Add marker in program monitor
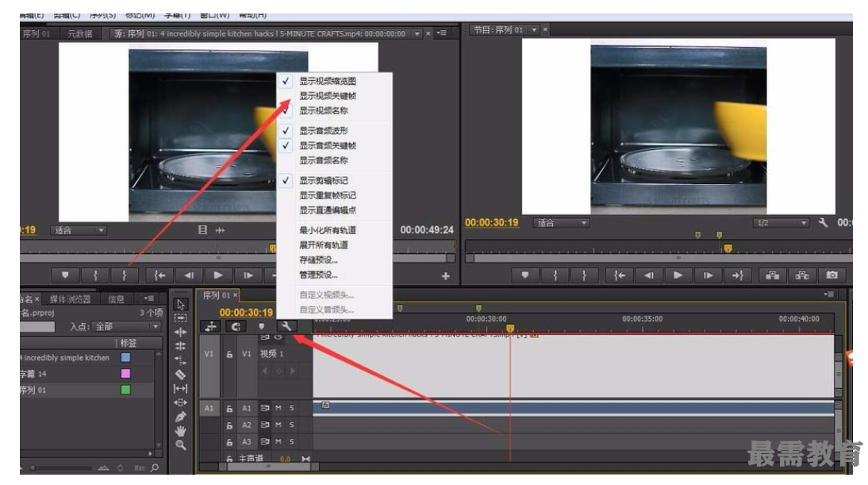This screenshot has width=868, height=485. pyautogui.click(x=524, y=275)
